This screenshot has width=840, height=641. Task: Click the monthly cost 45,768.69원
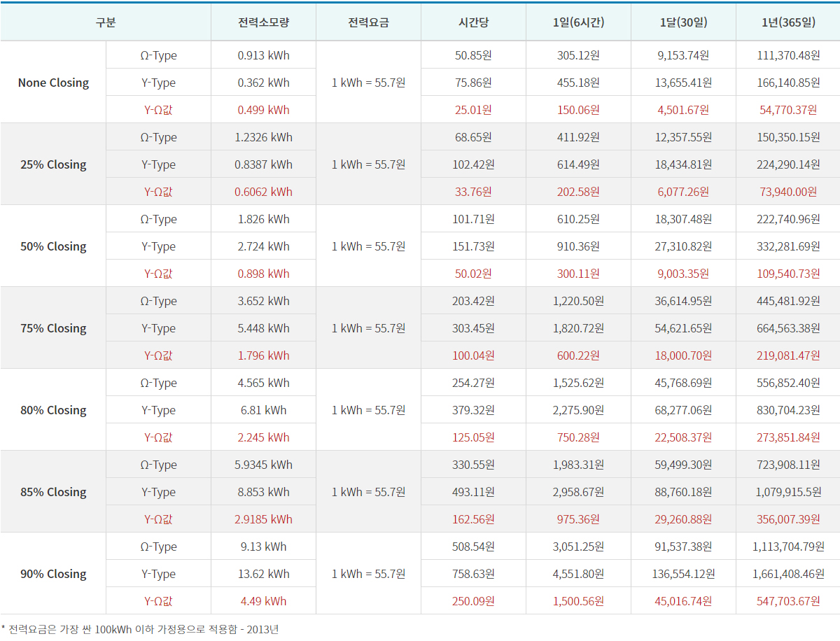(x=683, y=383)
